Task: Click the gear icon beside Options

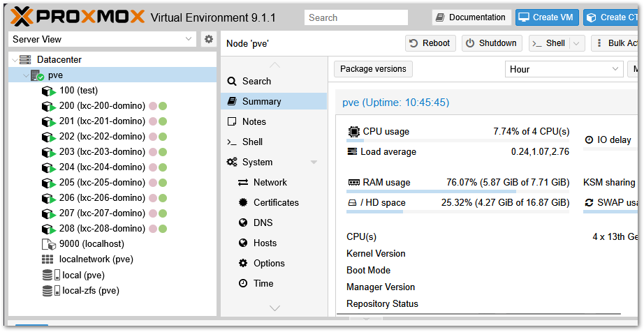Action: pyautogui.click(x=243, y=263)
